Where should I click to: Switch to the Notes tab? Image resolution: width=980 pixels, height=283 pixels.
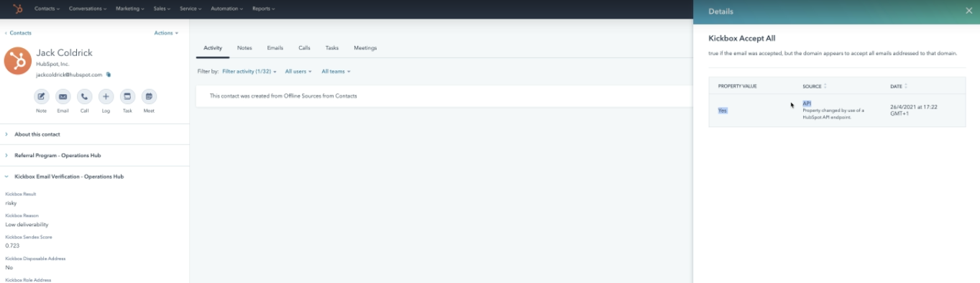pos(244,47)
